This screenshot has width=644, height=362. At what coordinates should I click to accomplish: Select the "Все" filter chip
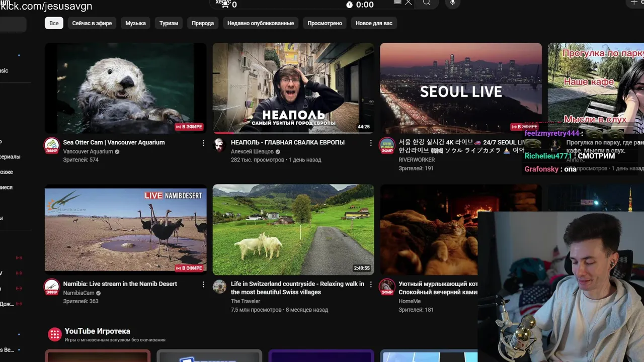pos(54,23)
